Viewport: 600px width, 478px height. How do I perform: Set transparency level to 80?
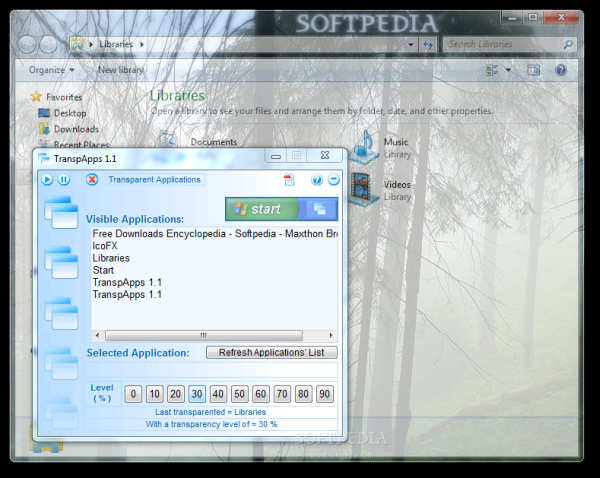pyautogui.click(x=303, y=394)
